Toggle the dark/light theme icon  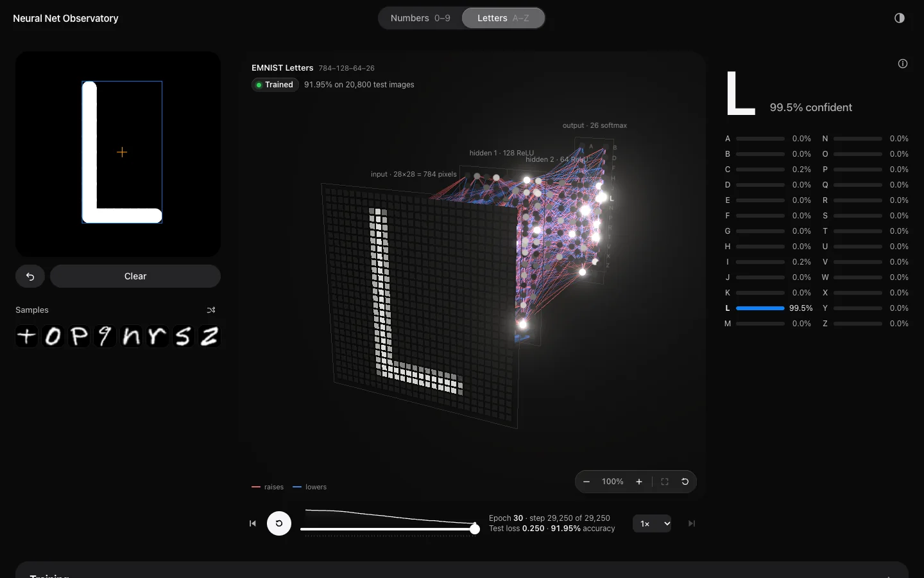[900, 18]
